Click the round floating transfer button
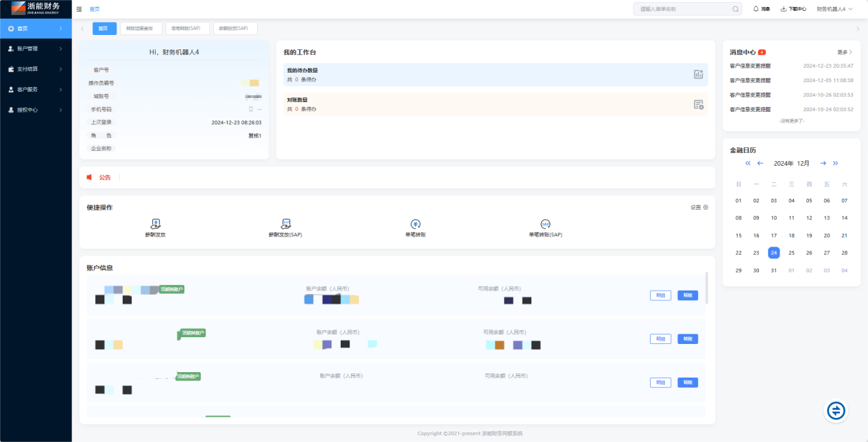 click(836, 410)
